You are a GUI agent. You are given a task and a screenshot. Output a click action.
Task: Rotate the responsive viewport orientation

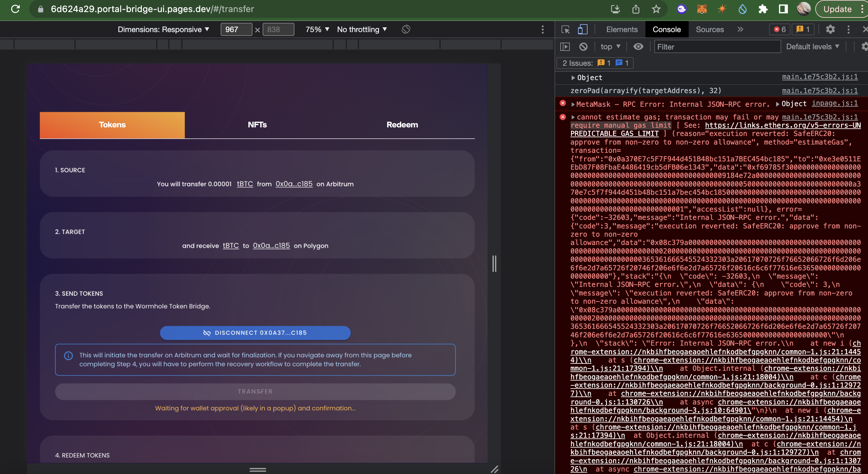tap(405, 30)
